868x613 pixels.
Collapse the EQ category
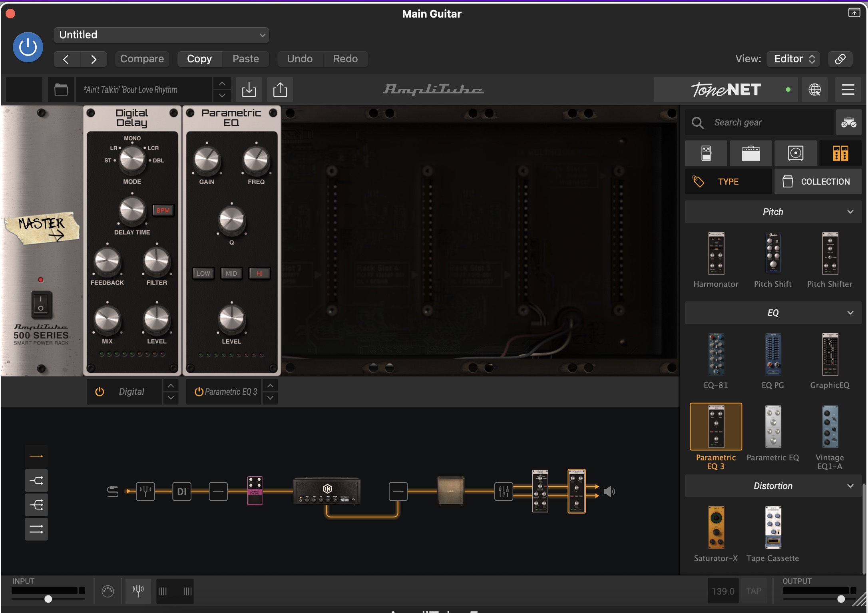coord(773,313)
